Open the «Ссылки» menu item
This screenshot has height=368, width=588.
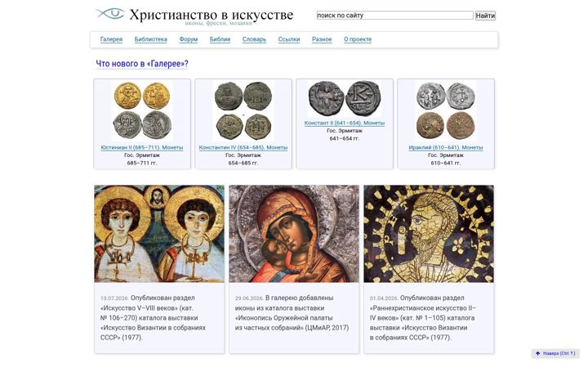[289, 39]
